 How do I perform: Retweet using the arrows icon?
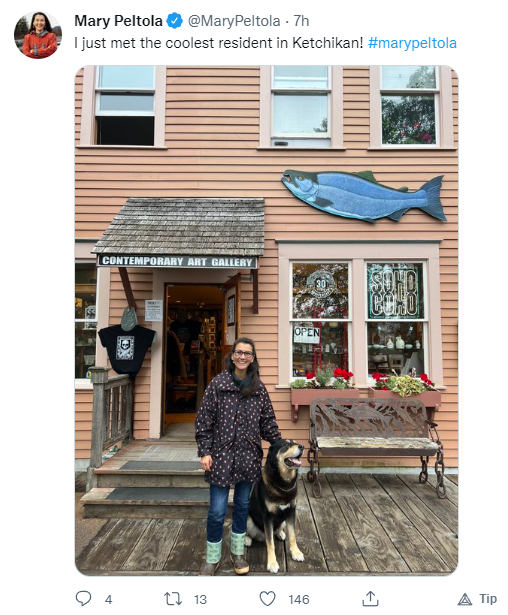pos(173,599)
